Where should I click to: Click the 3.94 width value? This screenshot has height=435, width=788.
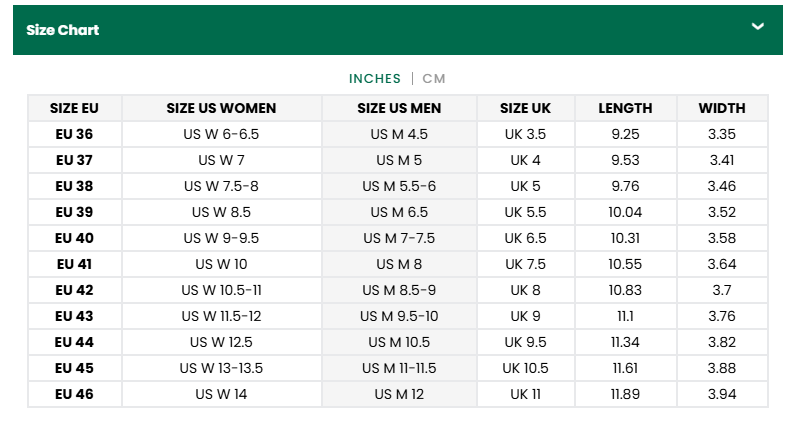(x=722, y=394)
